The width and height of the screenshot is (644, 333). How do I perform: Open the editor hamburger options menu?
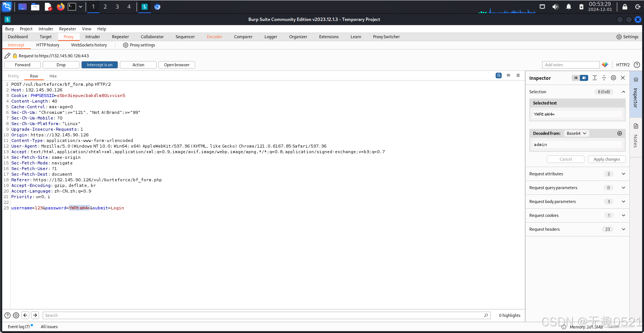point(518,76)
